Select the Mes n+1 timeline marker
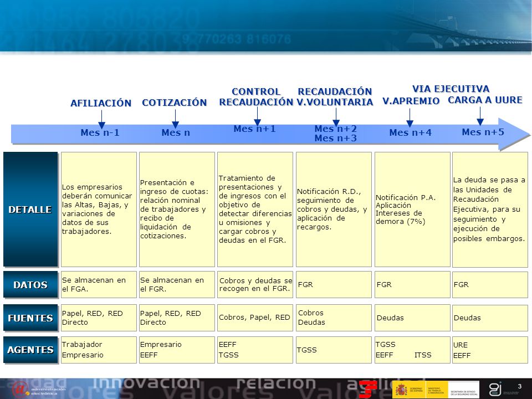 point(255,129)
